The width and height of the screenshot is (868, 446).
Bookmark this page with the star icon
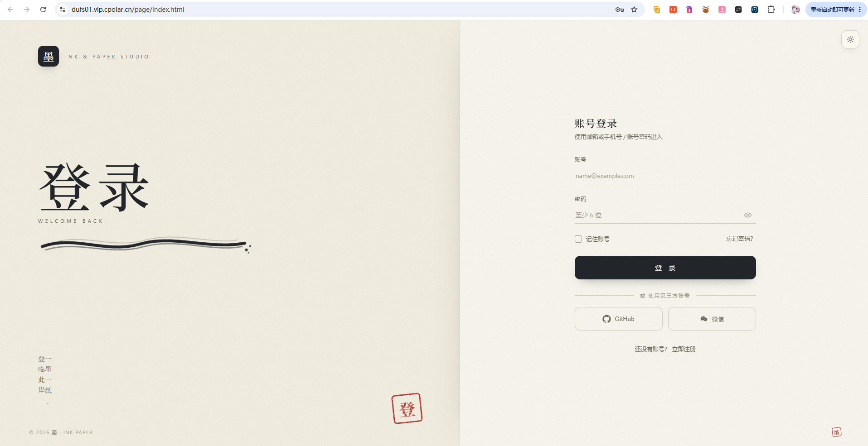(x=634, y=10)
